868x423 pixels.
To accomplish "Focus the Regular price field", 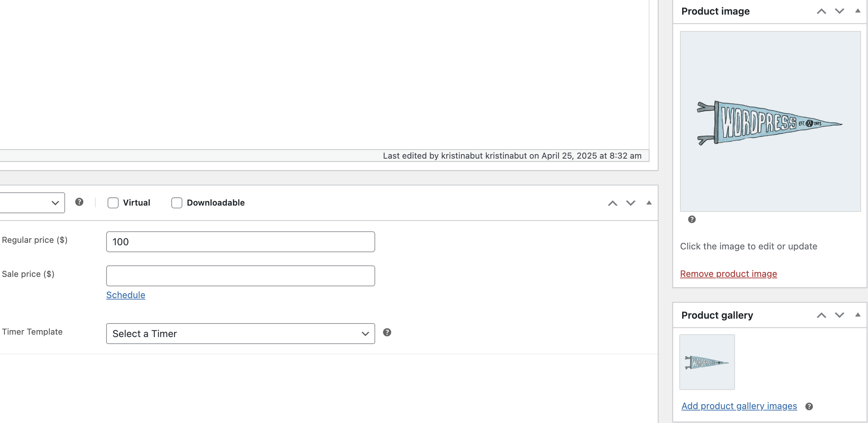I will [x=240, y=242].
